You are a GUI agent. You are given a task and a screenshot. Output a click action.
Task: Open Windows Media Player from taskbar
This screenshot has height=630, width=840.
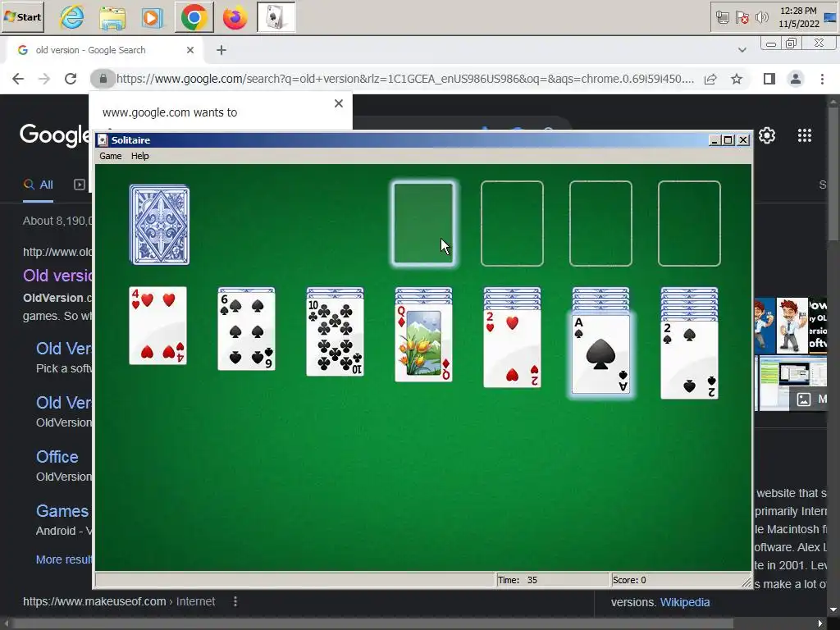pyautogui.click(x=152, y=17)
